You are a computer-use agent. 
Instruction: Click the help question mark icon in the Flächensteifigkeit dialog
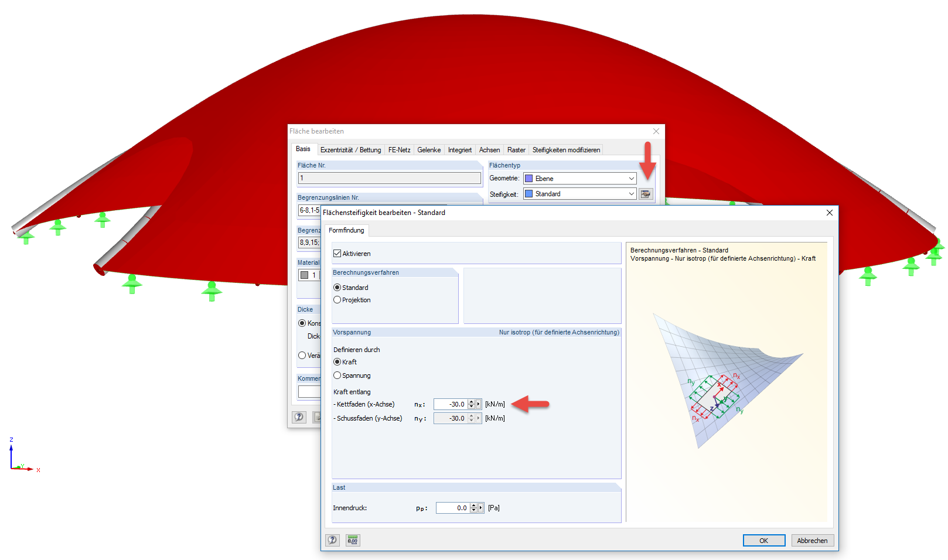[332, 540]
